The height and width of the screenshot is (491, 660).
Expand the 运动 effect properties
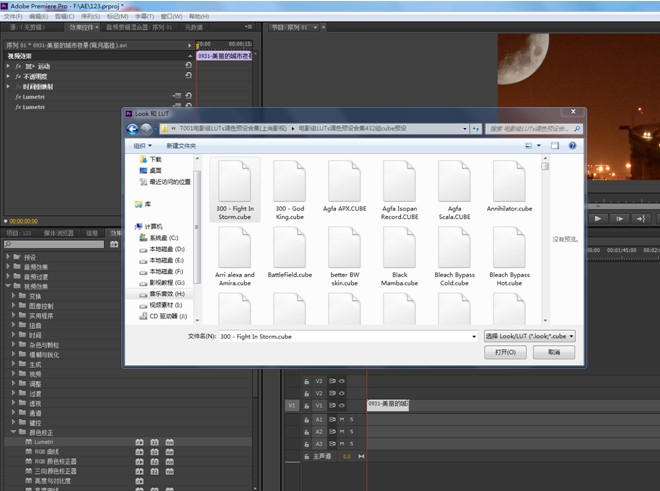point(8,66)
